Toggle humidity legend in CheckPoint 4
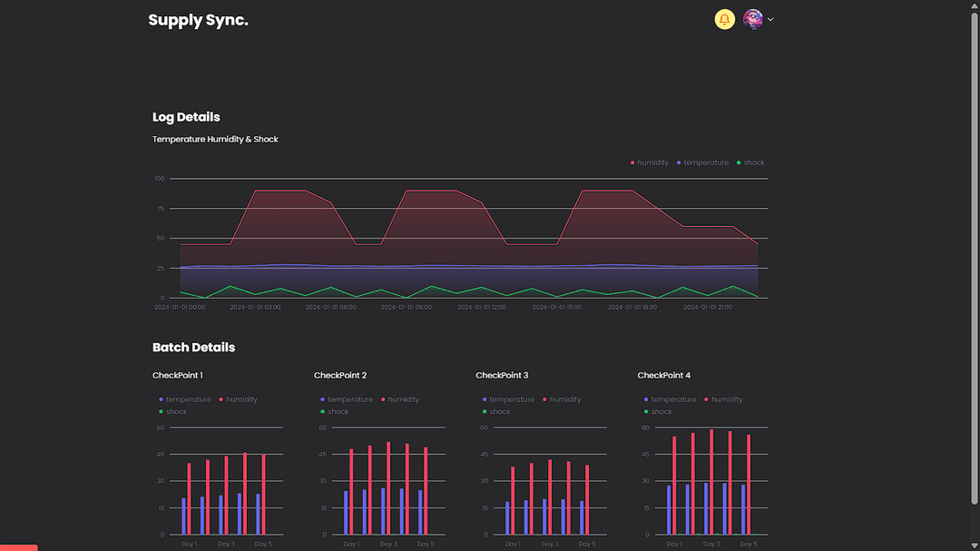 (x=724, y=399)
